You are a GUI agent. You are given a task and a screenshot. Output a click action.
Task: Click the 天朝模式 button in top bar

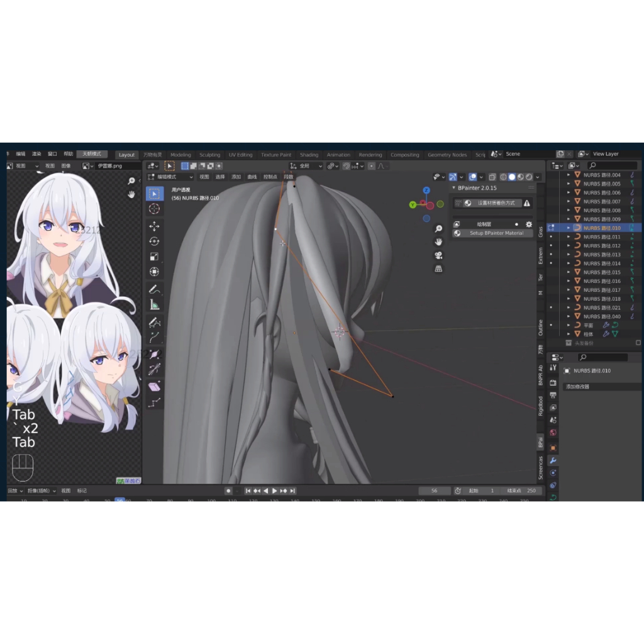92,154
